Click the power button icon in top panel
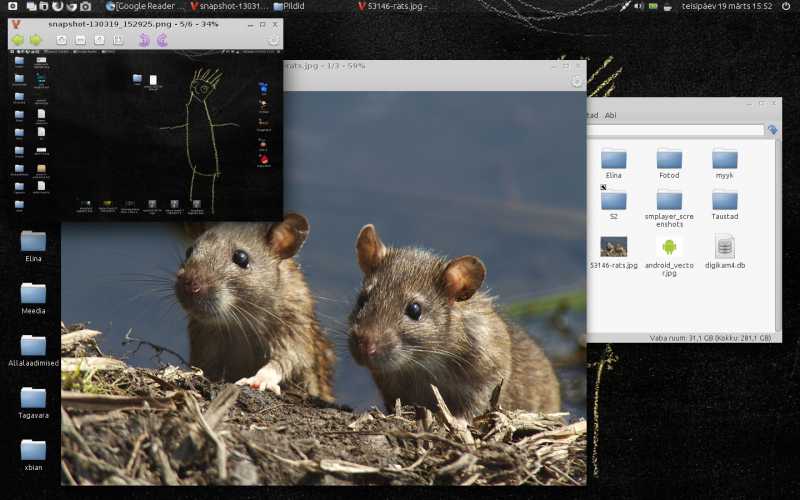 (x=786, y=6)
